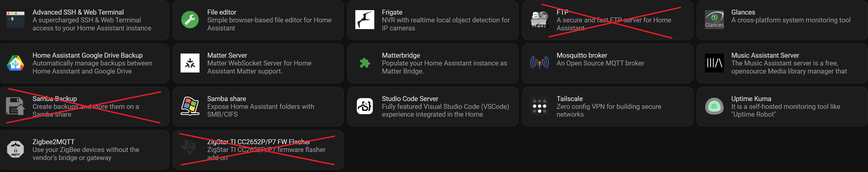This screenshot has width=868, height=172.
Task: Click 'Automatically manage backups between' description
Action: pos(92,67)
